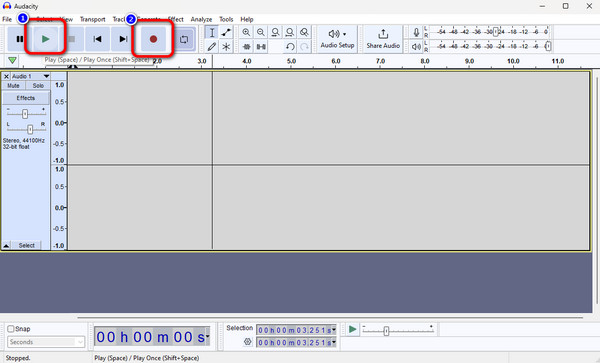
Task: Toggle the Loop button
Action: (184, 39)
